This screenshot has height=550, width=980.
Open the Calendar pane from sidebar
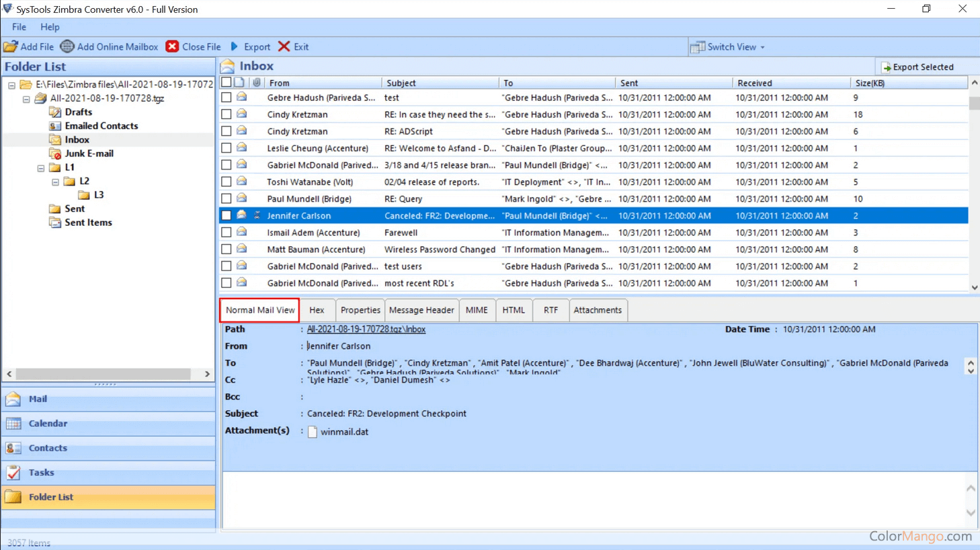coord(48,424)
